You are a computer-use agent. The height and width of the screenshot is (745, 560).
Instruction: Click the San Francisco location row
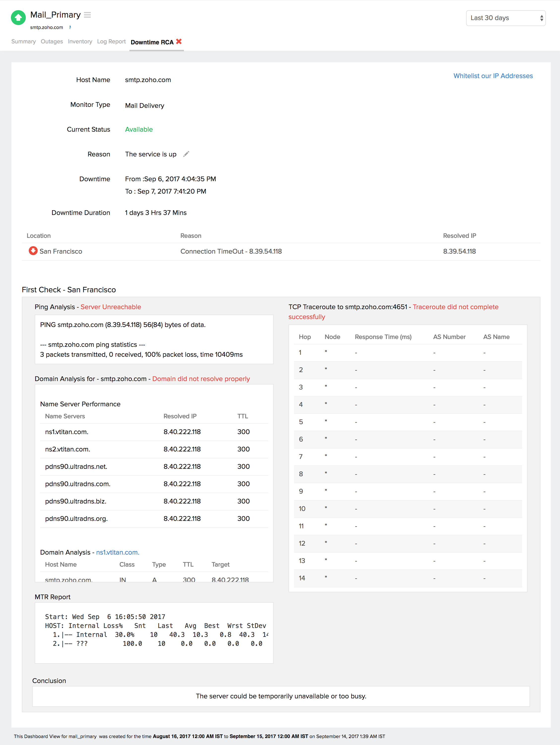61,251
